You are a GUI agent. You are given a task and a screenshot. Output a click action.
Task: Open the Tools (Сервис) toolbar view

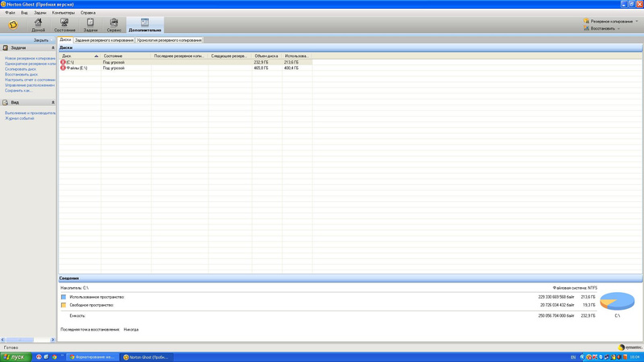coord(114,25)
